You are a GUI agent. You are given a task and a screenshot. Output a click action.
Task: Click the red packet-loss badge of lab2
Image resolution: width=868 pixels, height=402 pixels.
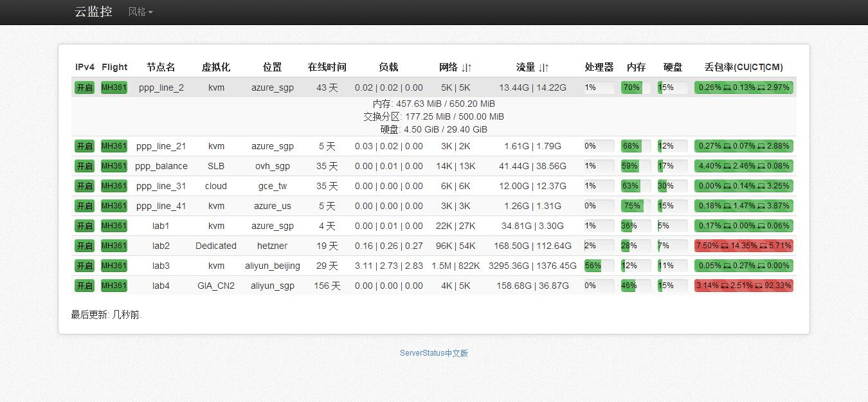click(x=743, y=246)
